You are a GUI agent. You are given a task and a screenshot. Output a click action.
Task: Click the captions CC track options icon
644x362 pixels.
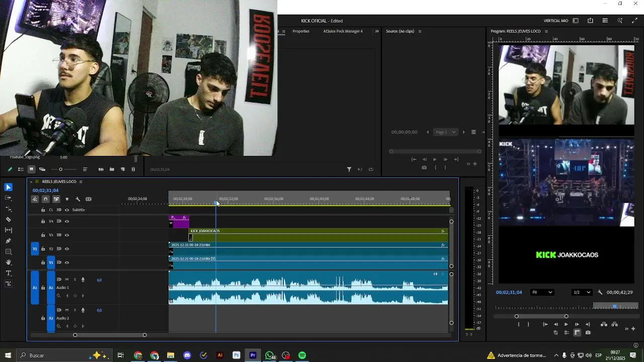(89, 199)
